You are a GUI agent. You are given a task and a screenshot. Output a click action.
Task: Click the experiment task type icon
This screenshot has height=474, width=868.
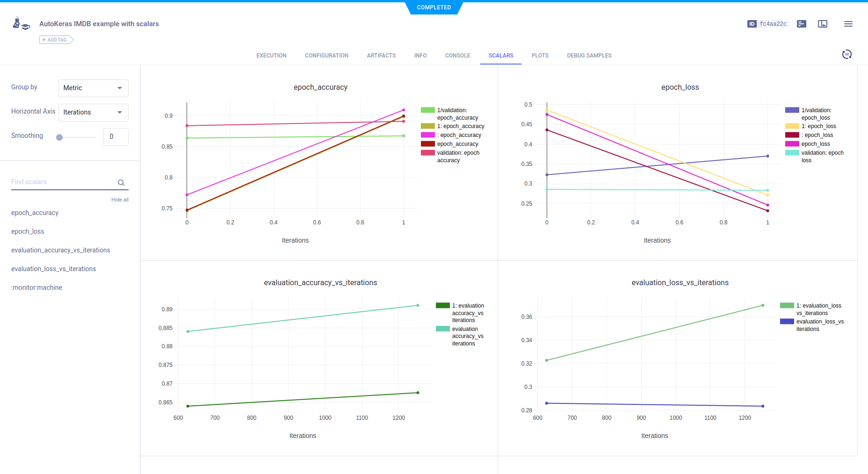coord(21,24)
